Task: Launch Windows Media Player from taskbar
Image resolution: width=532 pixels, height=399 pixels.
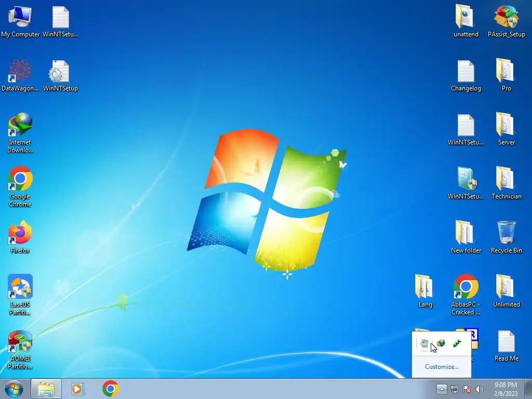Action: click(78, 389)
